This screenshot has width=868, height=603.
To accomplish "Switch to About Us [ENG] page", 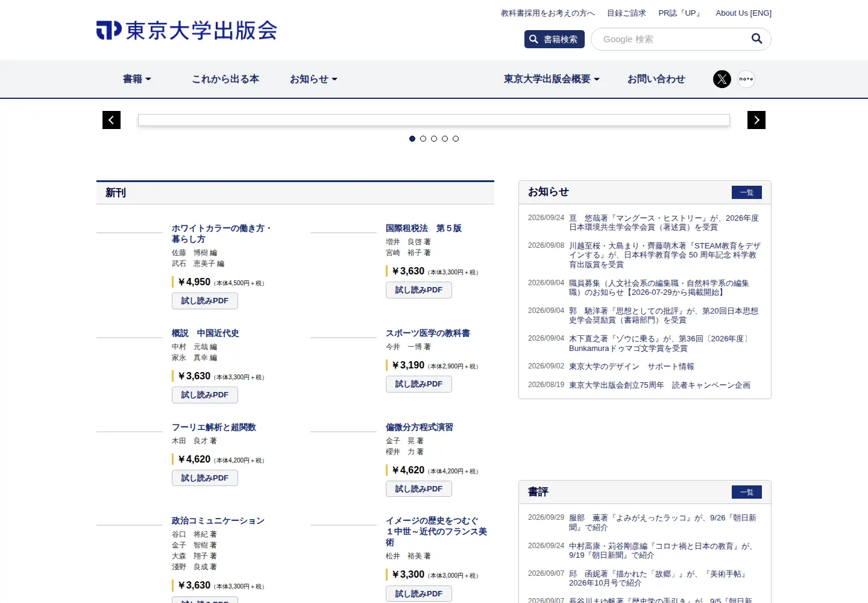I will [x=743, y=13].
